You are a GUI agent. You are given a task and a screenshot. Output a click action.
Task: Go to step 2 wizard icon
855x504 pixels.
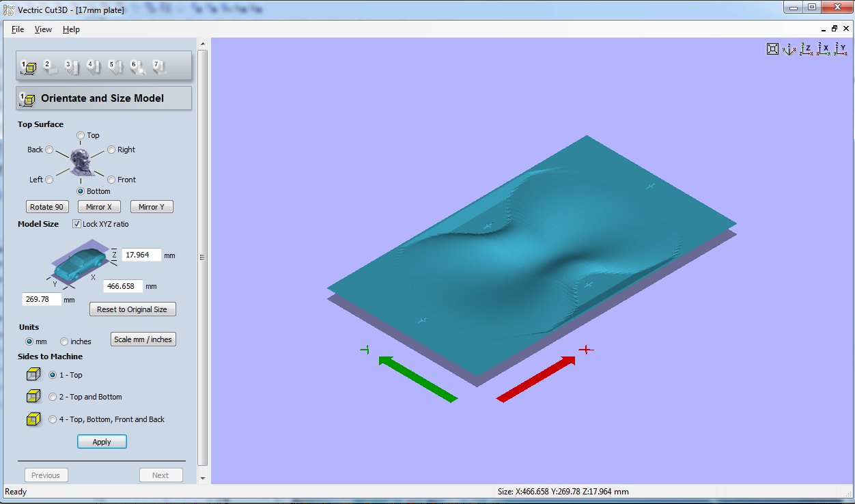pyautogui.click(x=50, y=67)
